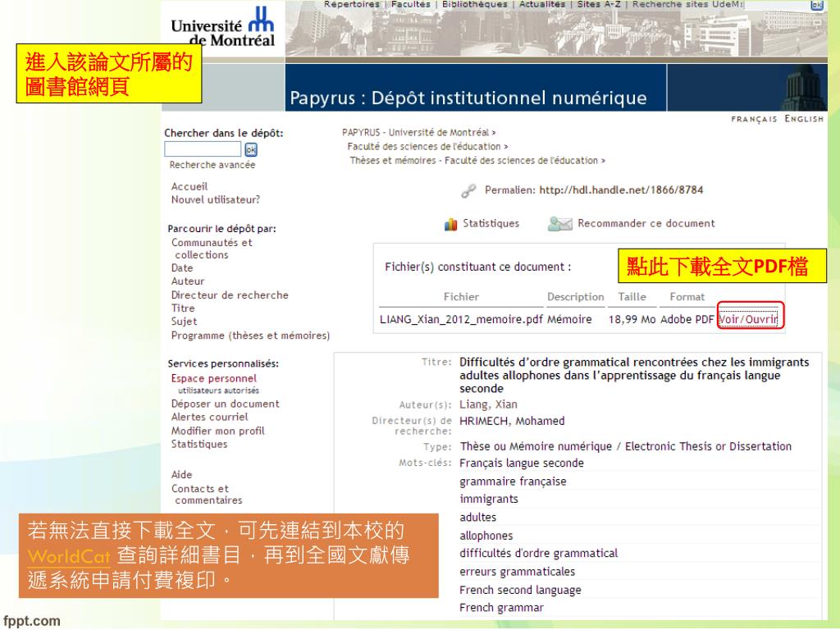Open Espace personnel link
This screenshot has height=630, width=840.
(214, 378)
